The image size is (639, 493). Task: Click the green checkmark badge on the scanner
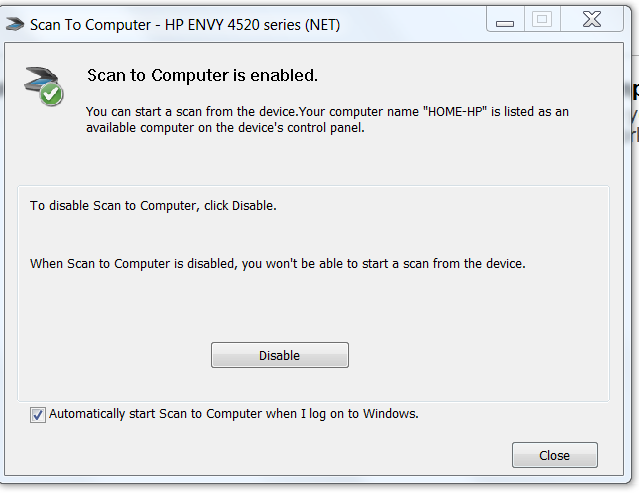(52, 95)
